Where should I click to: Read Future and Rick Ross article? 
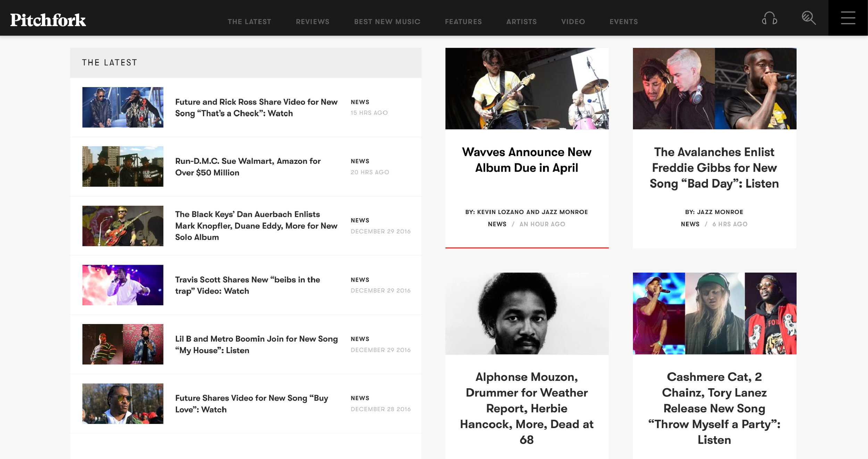(x=256, y=108)
